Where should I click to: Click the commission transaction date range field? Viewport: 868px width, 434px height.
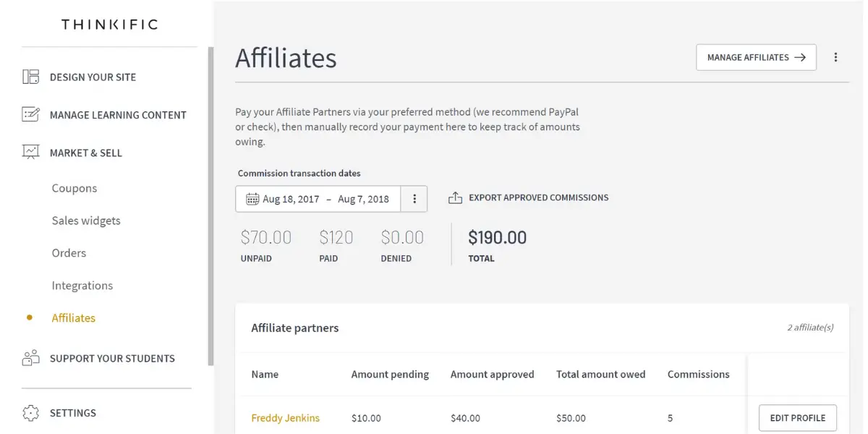click(x=318, y=199)
